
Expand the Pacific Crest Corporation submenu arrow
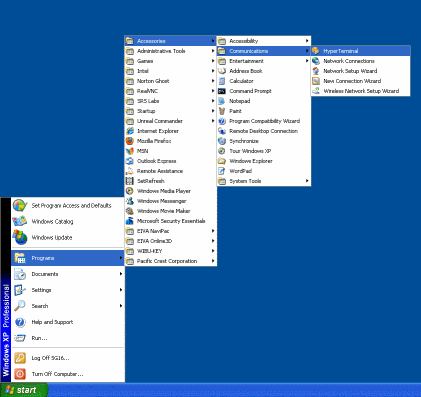tap(213, 261)
